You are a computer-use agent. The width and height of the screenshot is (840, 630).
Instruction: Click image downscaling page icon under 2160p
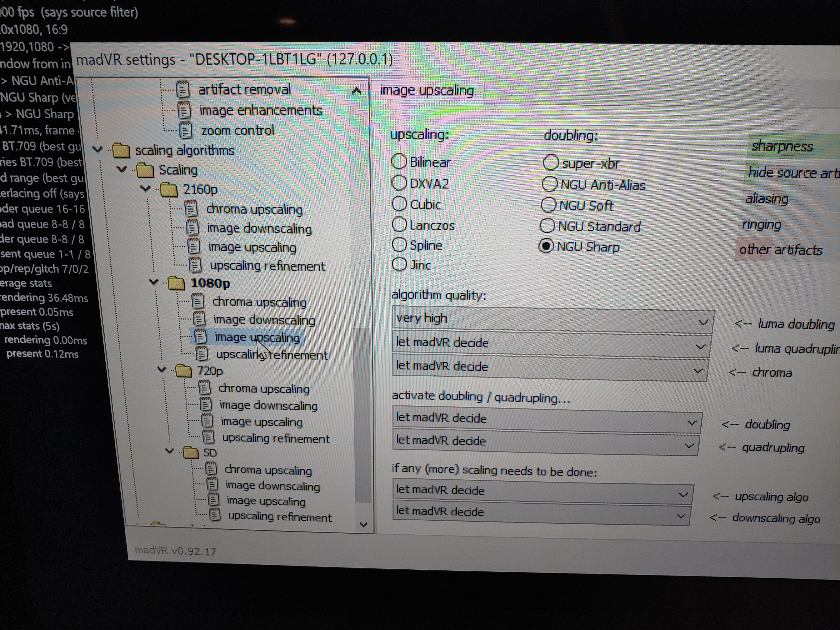point(192,228)
